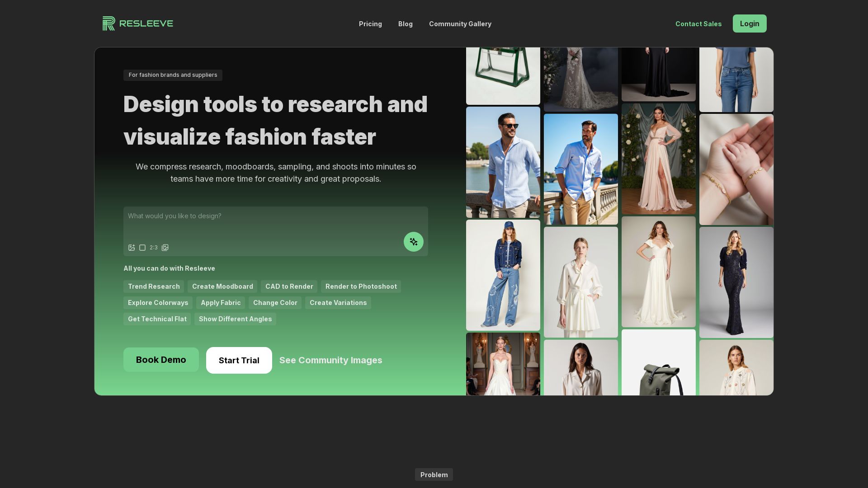
Task: Click the Contact Sales link
Action: pos(698,24)
